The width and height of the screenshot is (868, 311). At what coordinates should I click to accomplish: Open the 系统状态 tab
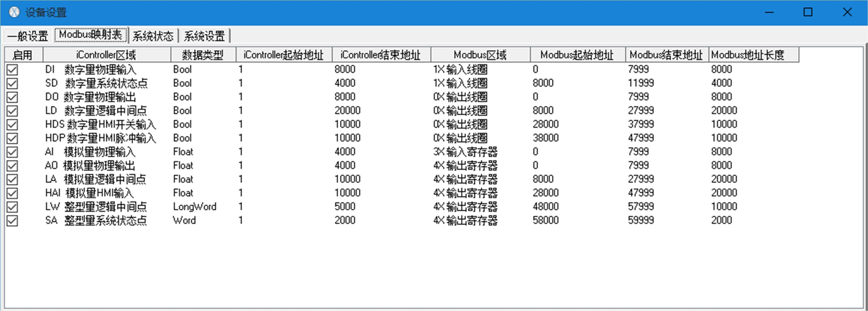click(153, 36)
